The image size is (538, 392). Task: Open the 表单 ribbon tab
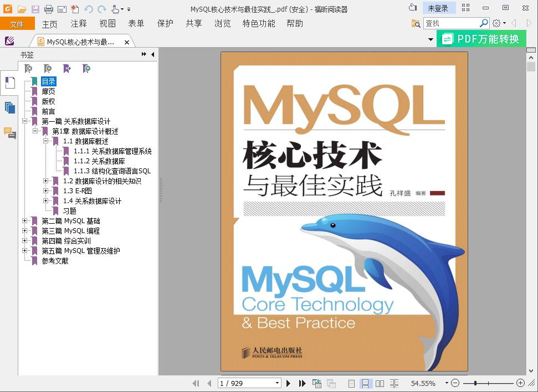(136, 23)
